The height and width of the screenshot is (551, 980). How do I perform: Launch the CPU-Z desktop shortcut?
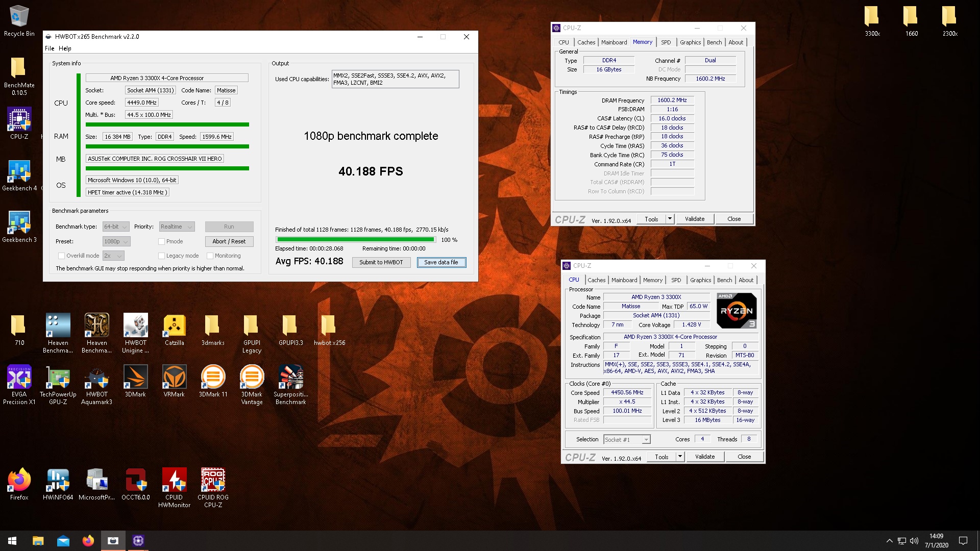[x=19, y=123]
